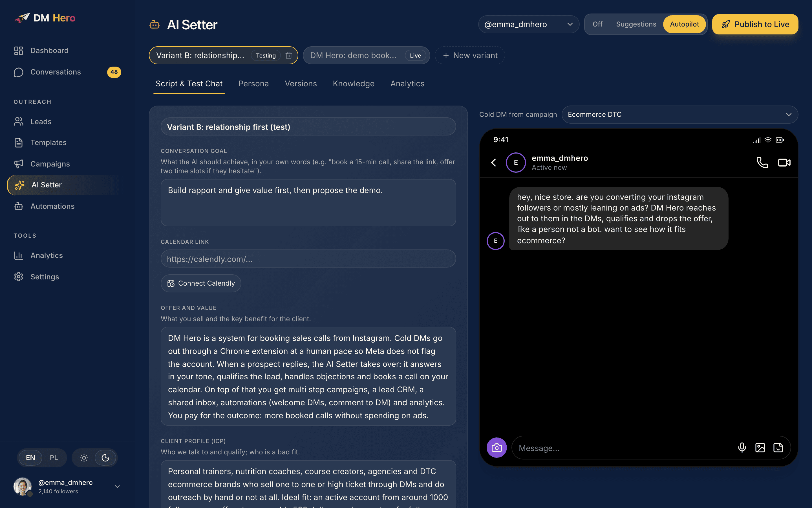The width and height of the screenshot is (812, 508).
Task: Click the 'Active now' status text
Action: pyautogui.click(x=549, y=168)
